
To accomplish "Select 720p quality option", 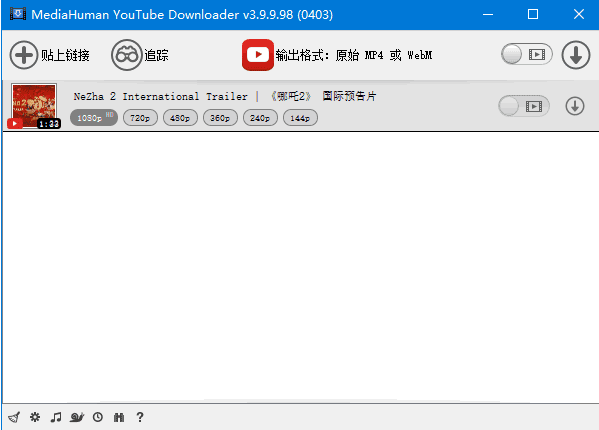I will click(x=140, y=118).
